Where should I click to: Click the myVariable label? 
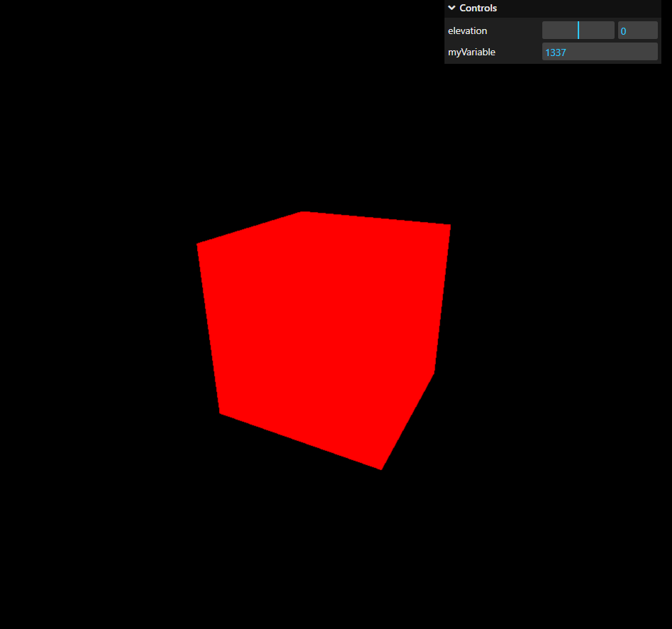pyautogui.click(x=471, y=52)
